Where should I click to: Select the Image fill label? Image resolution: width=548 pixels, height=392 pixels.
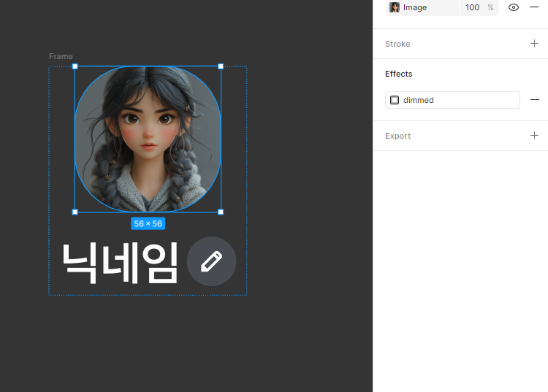coord(415,7)
